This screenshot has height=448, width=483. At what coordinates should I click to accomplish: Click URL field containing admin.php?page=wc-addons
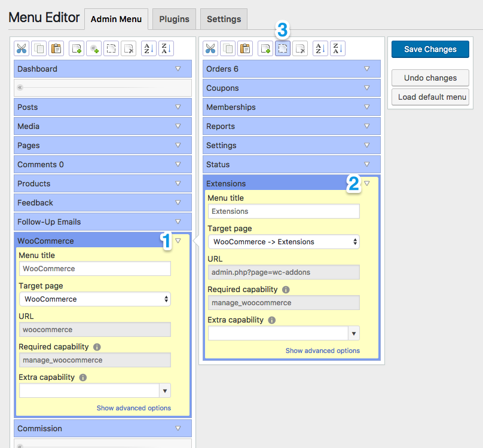tap(284, 272)
